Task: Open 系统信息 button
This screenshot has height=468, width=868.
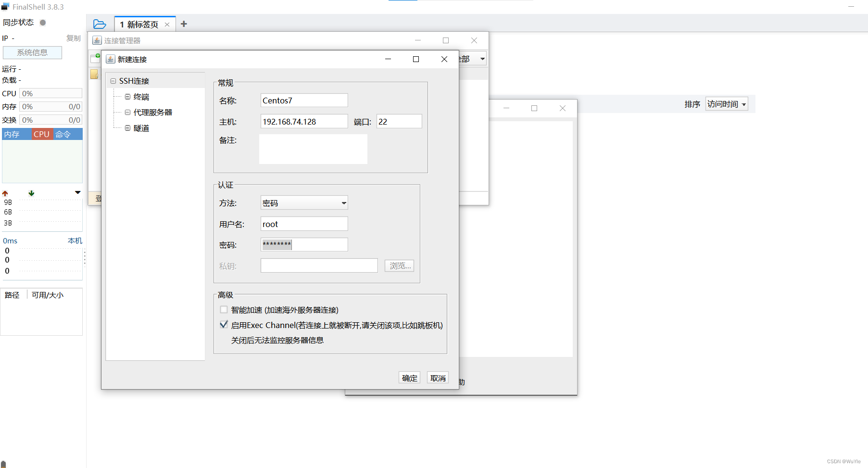Action: pyautogui.click(x=32, y=52)
